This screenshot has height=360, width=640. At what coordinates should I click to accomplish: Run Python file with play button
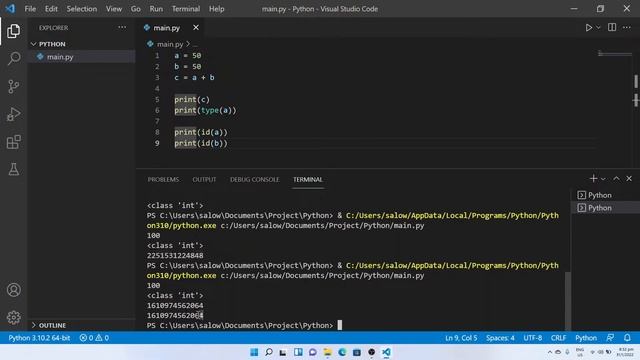pos(589,28)
